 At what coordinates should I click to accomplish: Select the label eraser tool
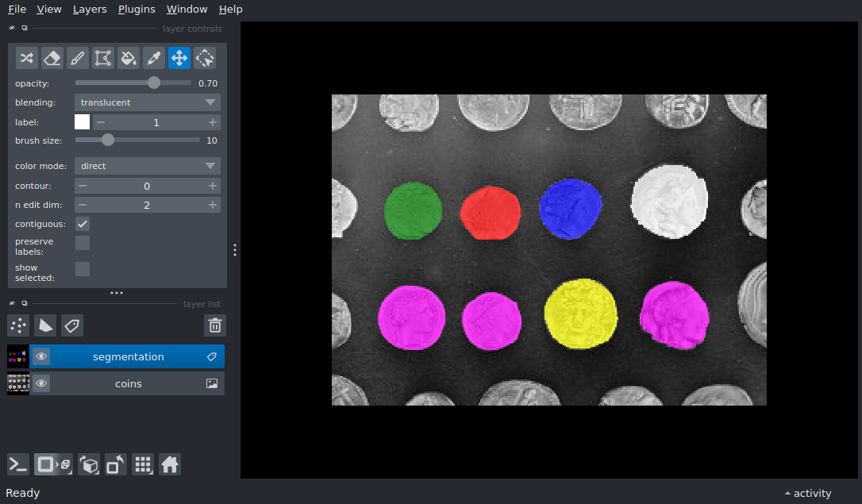(52, 58)
